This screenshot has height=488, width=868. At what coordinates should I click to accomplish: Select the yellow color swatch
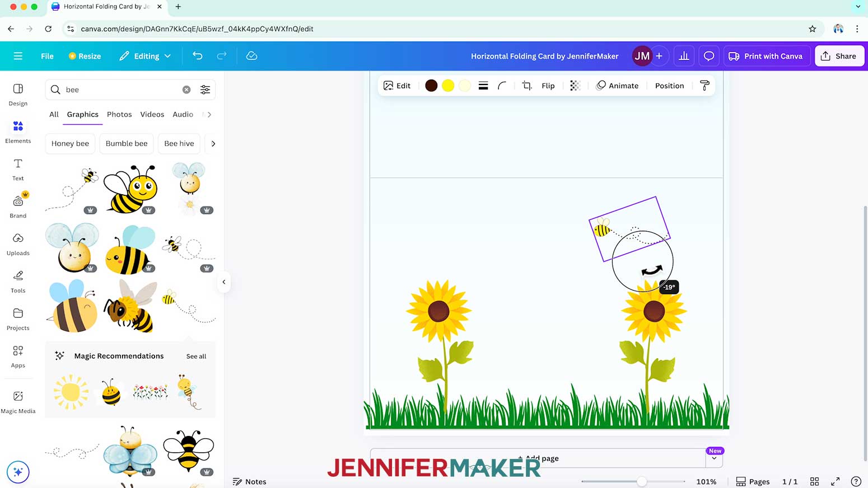[448, 86]
